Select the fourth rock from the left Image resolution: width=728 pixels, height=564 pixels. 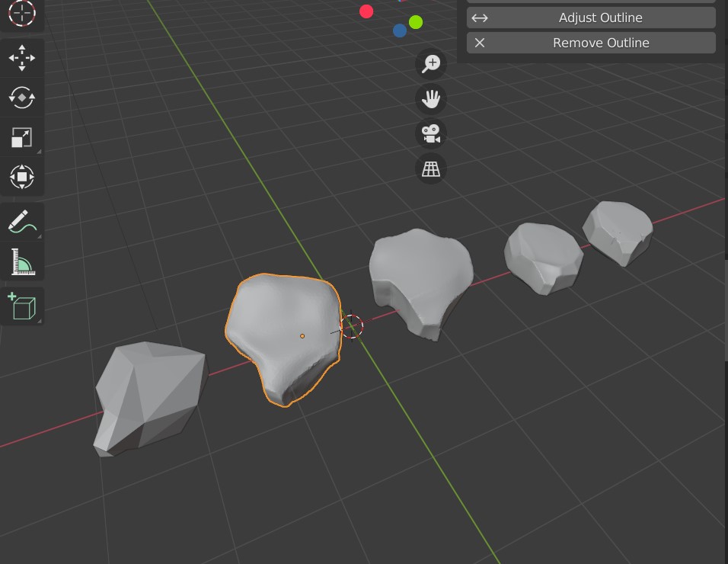tap(543, 258)
